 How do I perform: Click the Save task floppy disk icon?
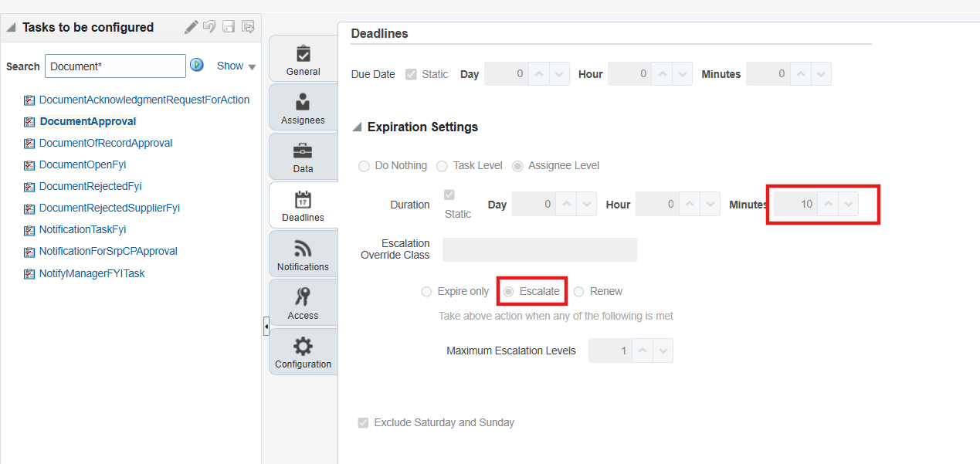coord(228,26)
